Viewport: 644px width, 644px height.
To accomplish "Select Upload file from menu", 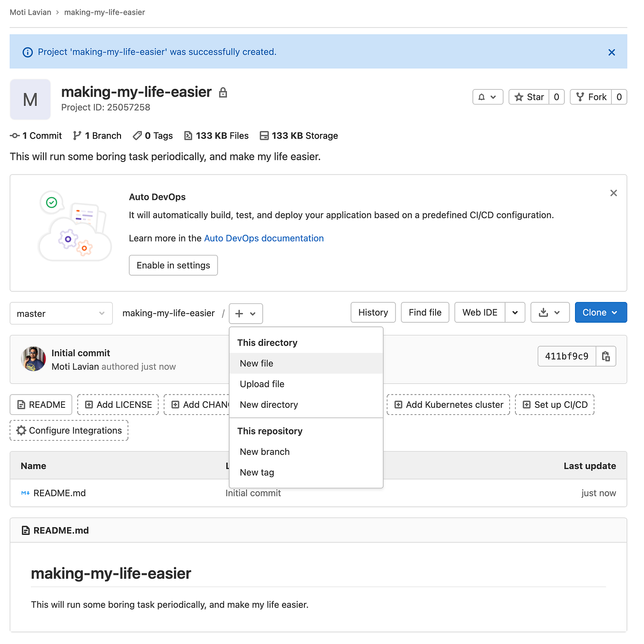I will tap(306, 384).
